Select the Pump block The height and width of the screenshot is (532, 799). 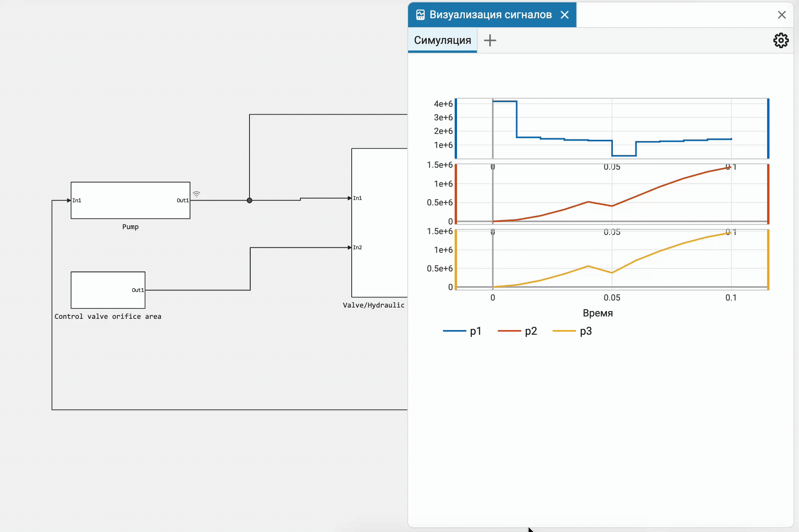131,200
